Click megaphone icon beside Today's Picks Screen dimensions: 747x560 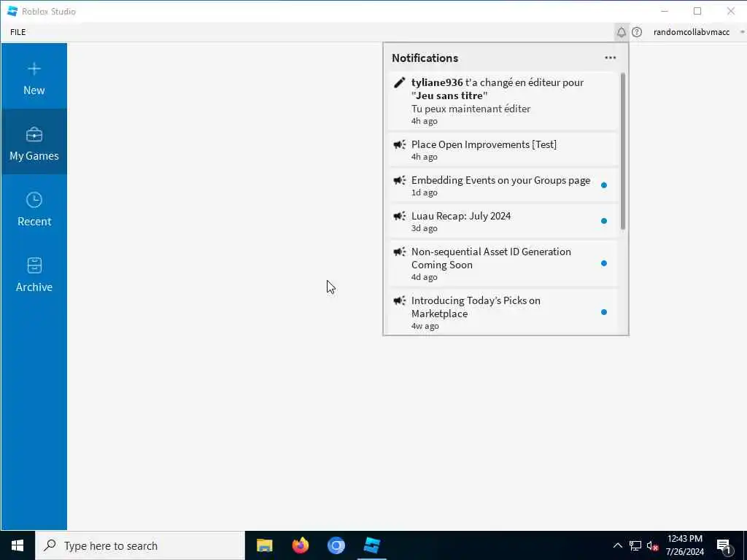click(x=400, y=300)
